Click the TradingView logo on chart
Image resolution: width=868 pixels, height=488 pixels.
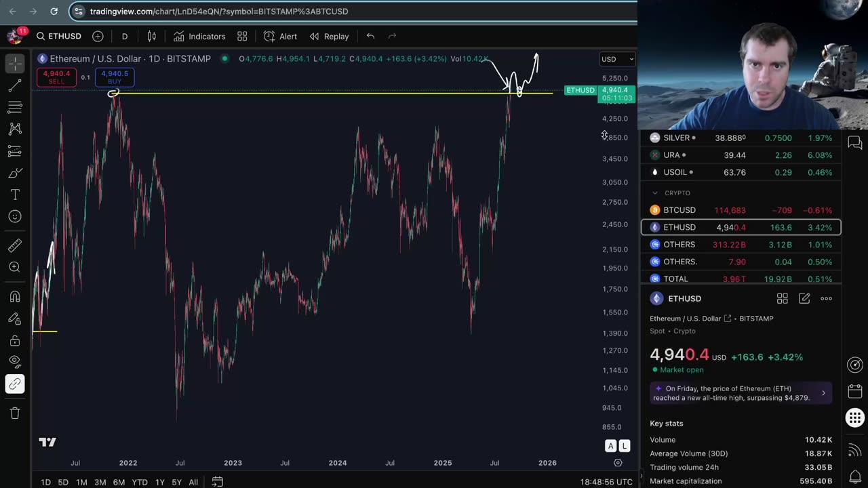(x=47, y=442)
